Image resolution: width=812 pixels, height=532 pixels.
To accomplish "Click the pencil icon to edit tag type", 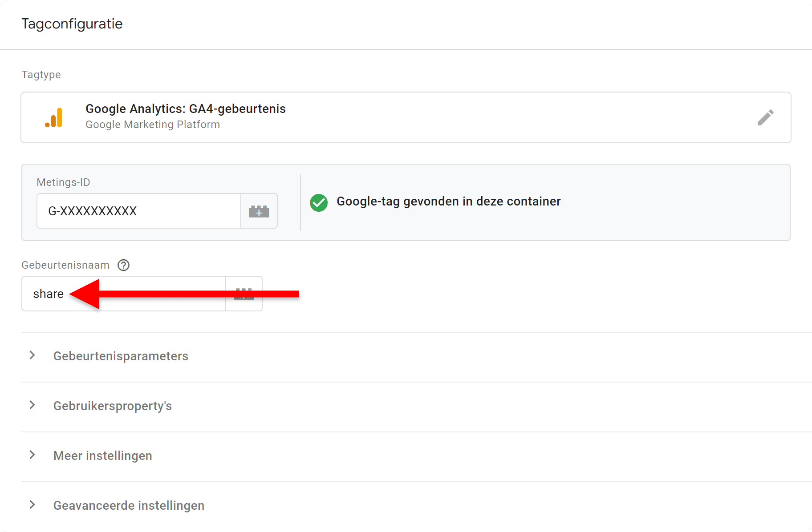I will point(765,117).
